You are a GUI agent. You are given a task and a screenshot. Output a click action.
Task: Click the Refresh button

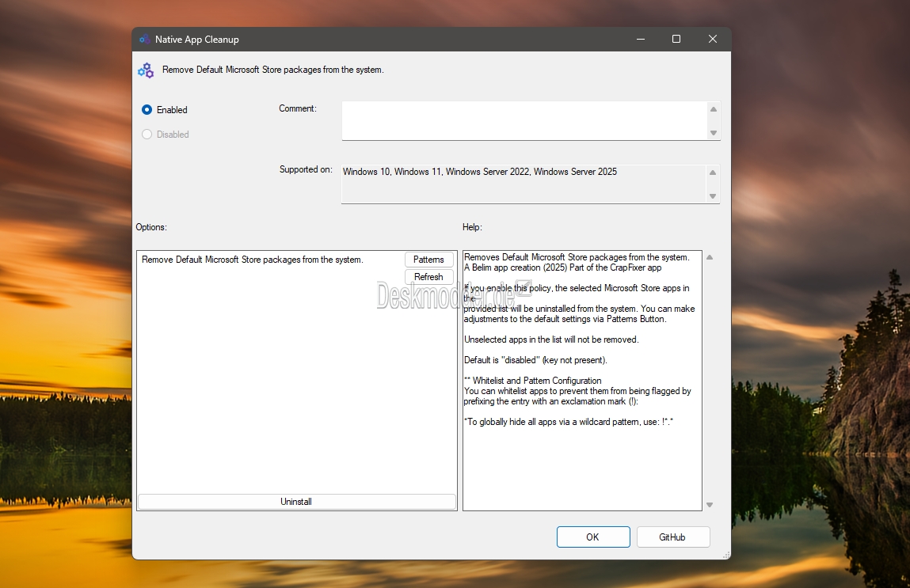click(x=429, y=277)
